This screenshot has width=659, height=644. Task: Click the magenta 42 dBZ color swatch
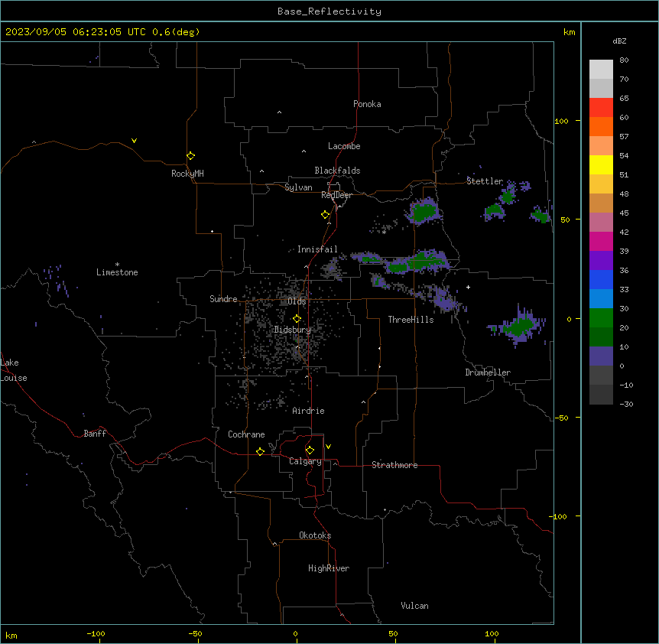[601, 241]
